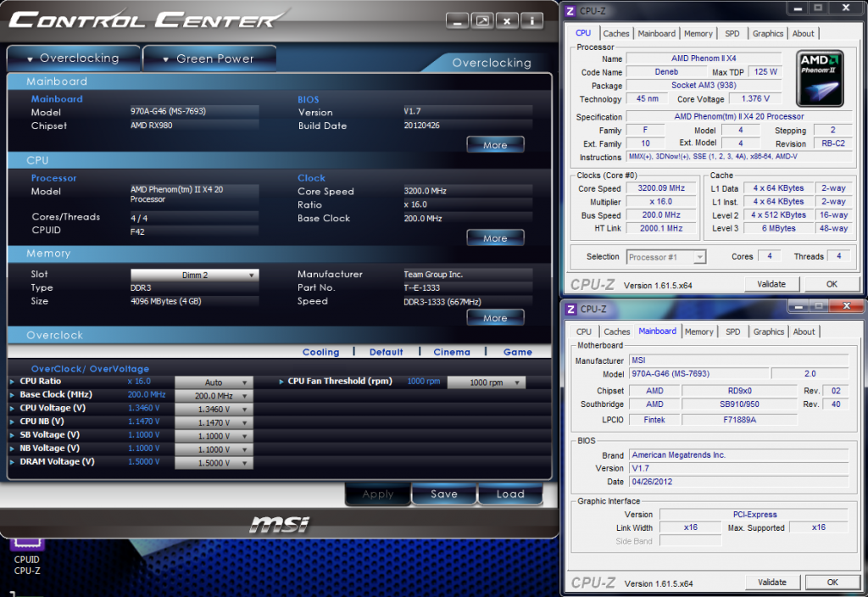
Task: Open the Caches tab in upper CPU-Z
Action: click(x=616, y=34)
